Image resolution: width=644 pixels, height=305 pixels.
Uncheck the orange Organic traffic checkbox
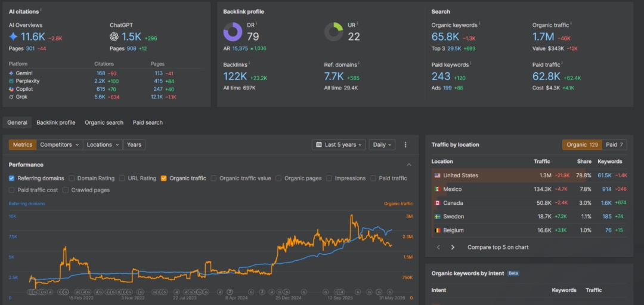(164, 178)
